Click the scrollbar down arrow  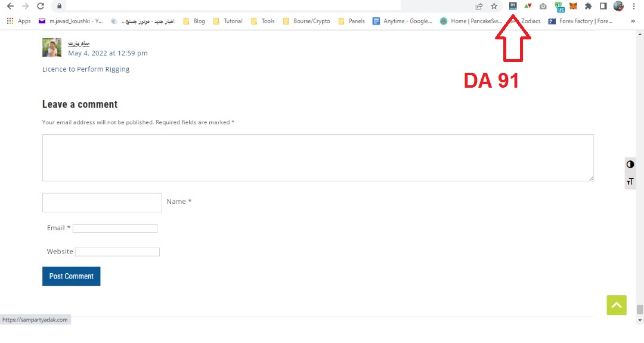(x=639, y=320)
